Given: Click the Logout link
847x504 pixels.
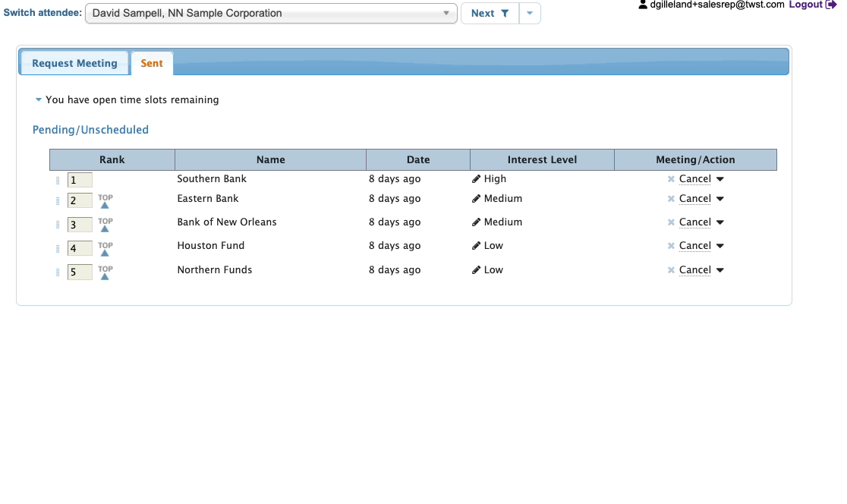Looking at the screenshot, I should point(805,5).
